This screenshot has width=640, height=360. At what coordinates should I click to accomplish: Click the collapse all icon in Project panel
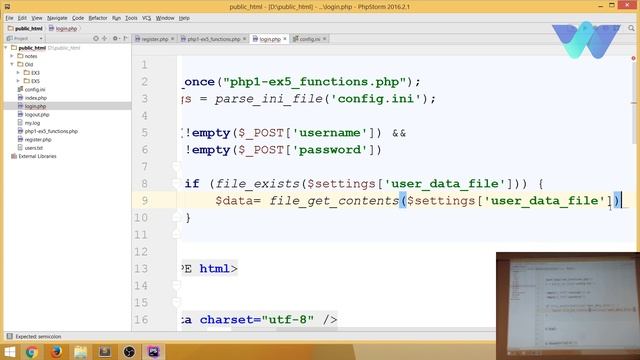click(105, 38)
